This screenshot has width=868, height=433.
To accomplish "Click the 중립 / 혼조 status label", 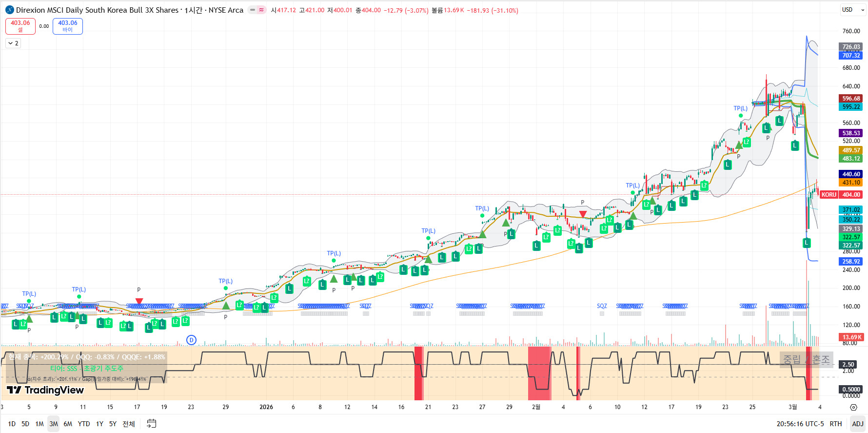I will pos(806,360).
